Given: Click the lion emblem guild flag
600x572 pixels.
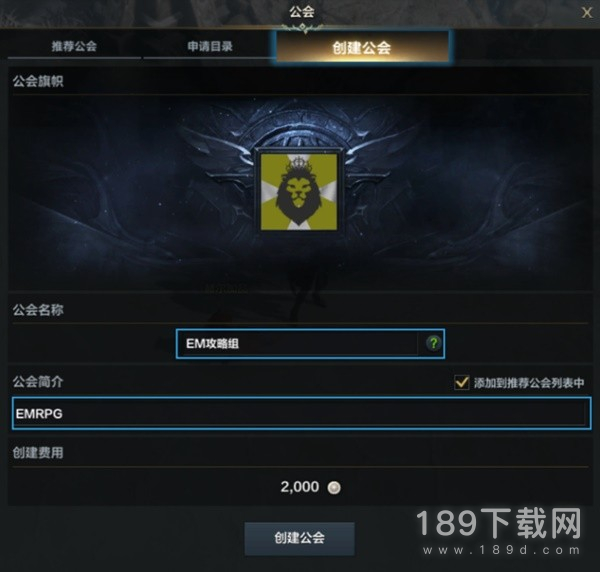Looking at the screenshot, I should (x=299, y=191).
